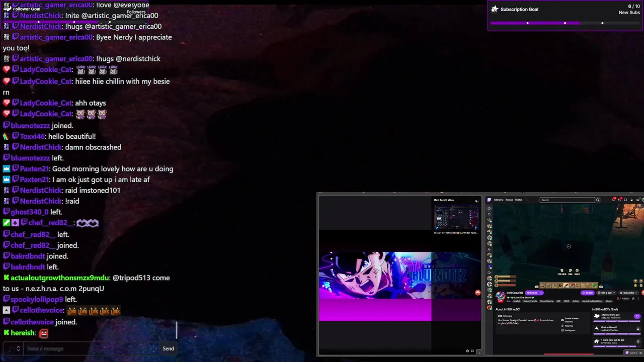
Task: Open Twitch home logo in browser window
Action: click(489, 200)
